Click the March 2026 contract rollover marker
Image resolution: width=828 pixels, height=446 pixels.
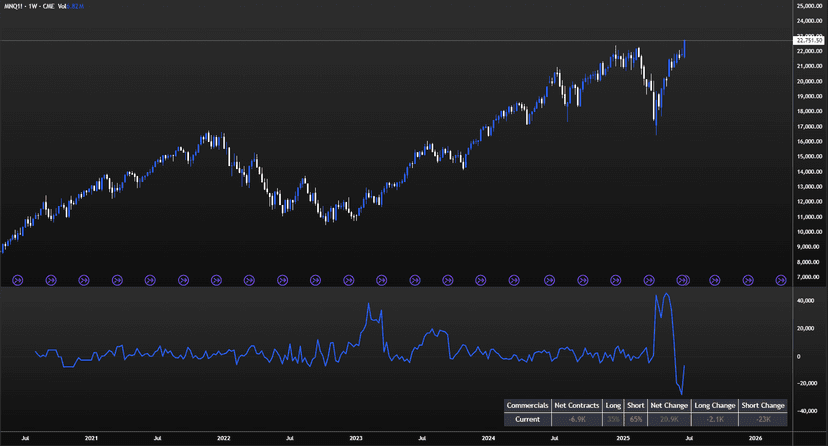click(781, 280)
